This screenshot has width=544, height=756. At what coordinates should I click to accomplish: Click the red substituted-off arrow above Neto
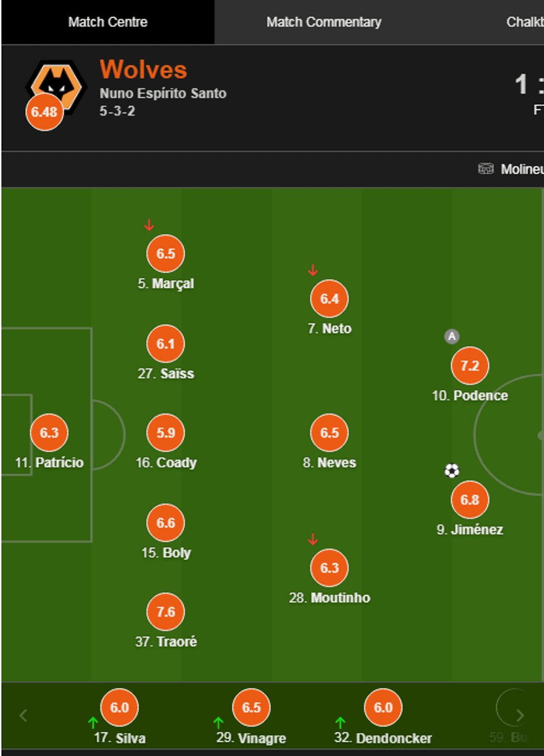(313, 270)
